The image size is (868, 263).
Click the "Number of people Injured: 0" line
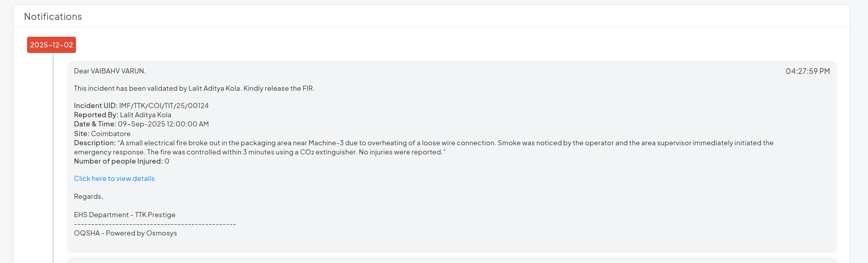(121, 161)
